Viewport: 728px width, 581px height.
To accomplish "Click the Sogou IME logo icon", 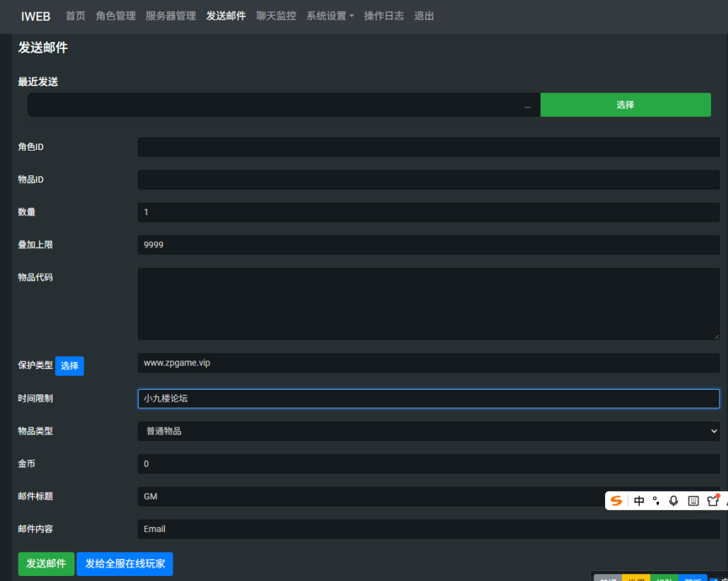I will tap(616, 501).
